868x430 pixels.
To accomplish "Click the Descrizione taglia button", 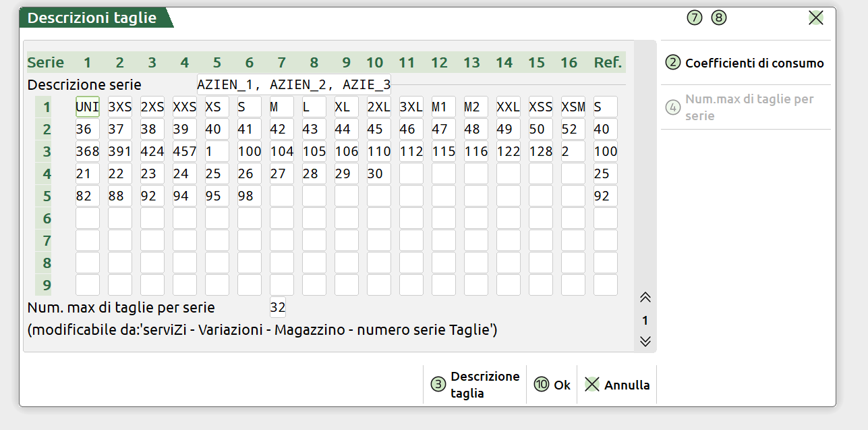I will point(475,385).
